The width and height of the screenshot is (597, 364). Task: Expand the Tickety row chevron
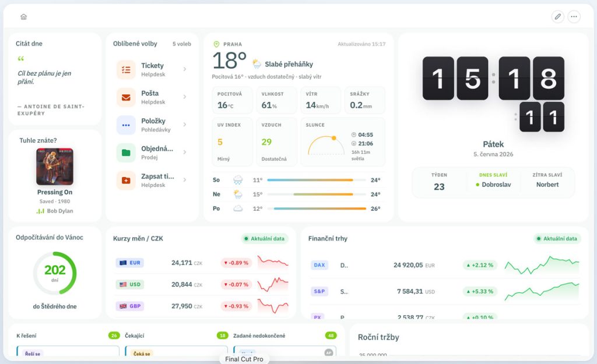[185, 69]
